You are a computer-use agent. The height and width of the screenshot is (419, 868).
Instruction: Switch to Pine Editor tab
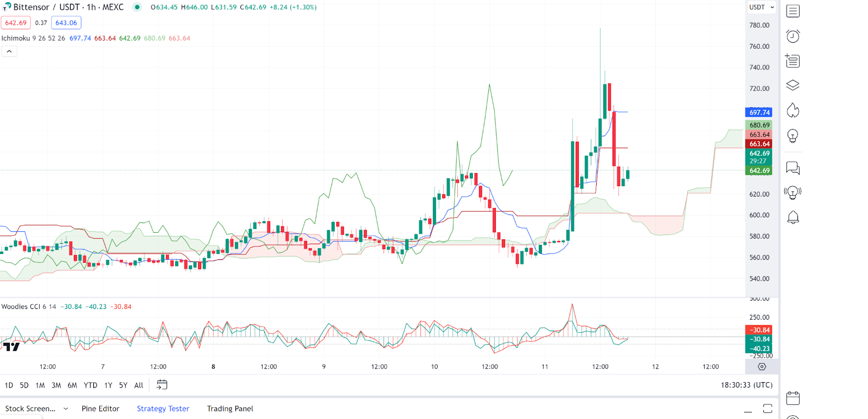tap(100, 409)
